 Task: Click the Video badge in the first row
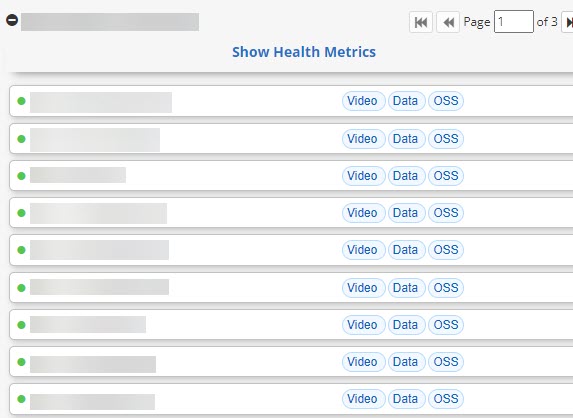pos(363,101)
